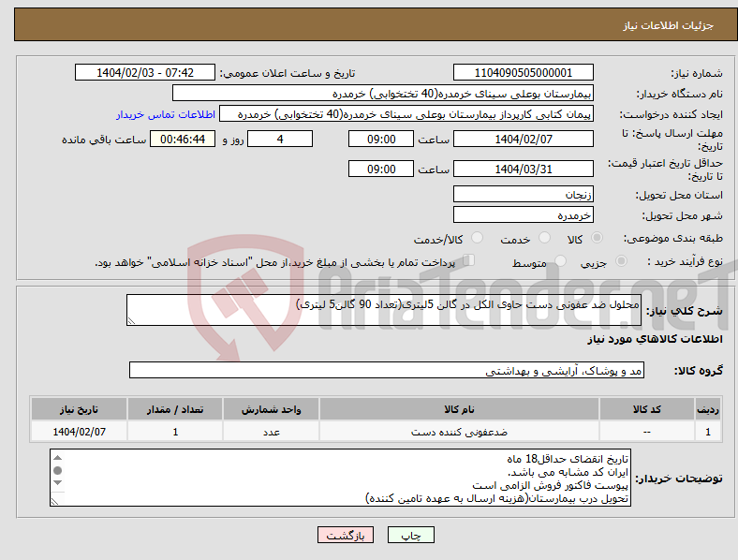Image resolution: width=738 pixels, height=560 pixels.
Task: Open اطلاعات تماس خریدار link
Action: pos(166,114)
